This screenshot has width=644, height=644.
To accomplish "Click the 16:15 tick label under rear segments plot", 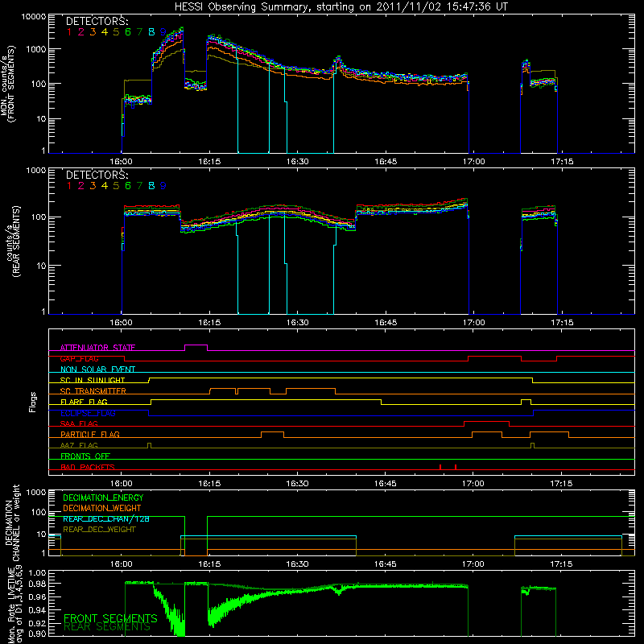I will click(x=209, y=323).
